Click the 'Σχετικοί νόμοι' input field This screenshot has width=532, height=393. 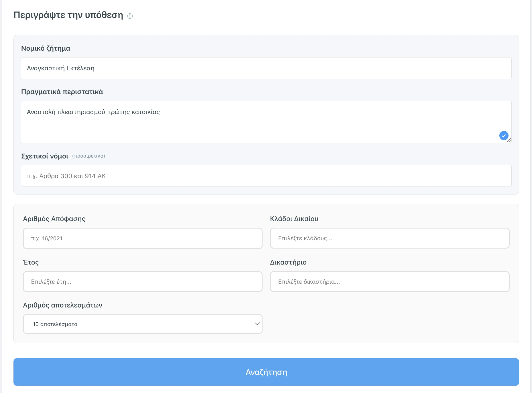pyautogui.click(x=266, y=176)
